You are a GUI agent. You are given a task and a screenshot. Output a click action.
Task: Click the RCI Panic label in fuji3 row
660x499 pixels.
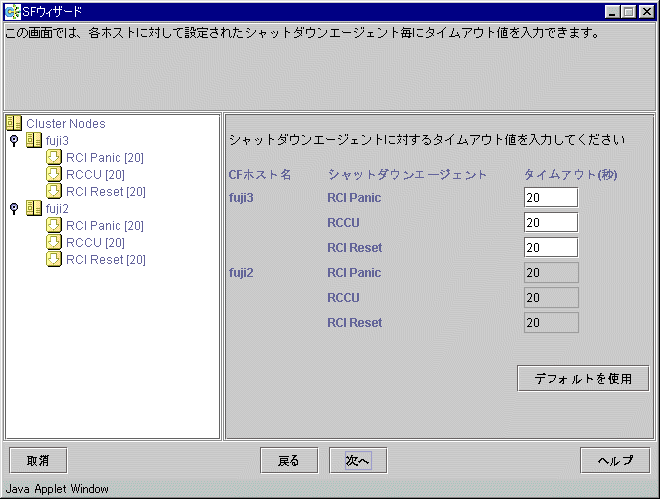click(x=354, y=198)
